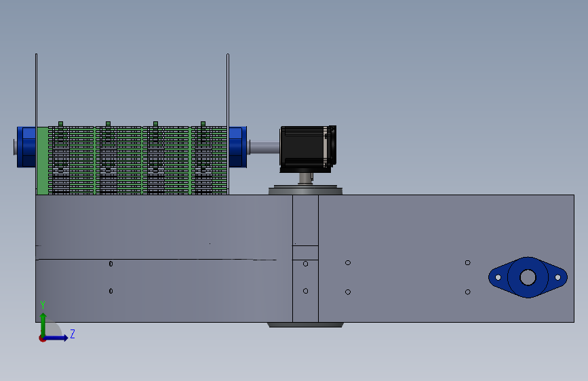Viewport: 588px width, 381px height.
Task: Select the black stepper motor
Action: point(307,149)
